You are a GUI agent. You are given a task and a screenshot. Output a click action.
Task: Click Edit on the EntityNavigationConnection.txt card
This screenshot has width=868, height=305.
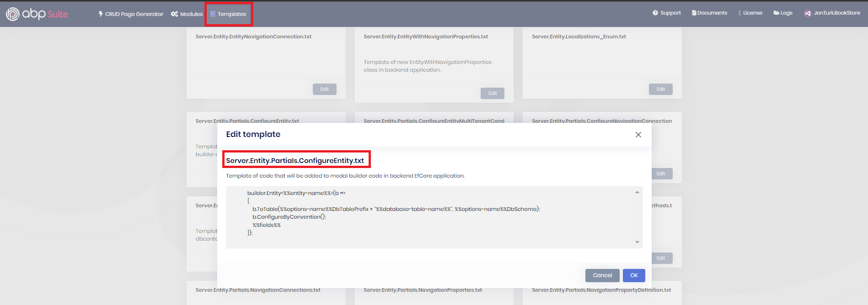point(324,89)
